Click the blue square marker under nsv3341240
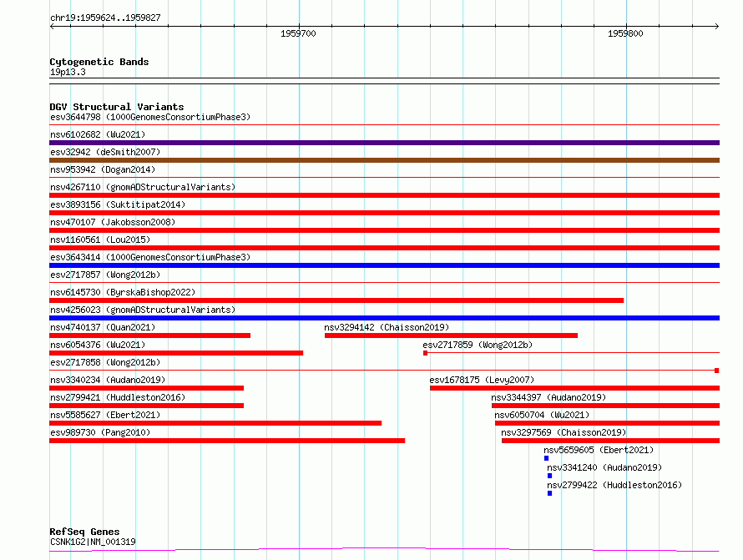The image size is (743, 560). pyautogui.click(x=549, y=476)
